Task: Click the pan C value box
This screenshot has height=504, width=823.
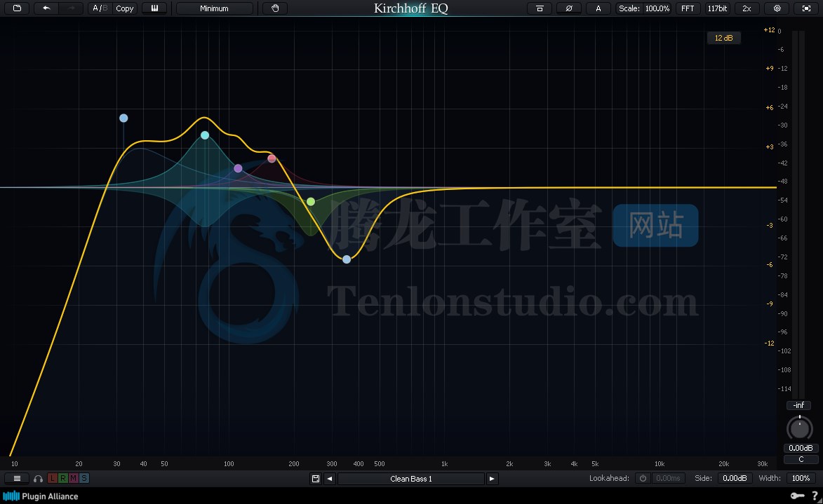Action: pyautogui.click(x=801, y=459)
